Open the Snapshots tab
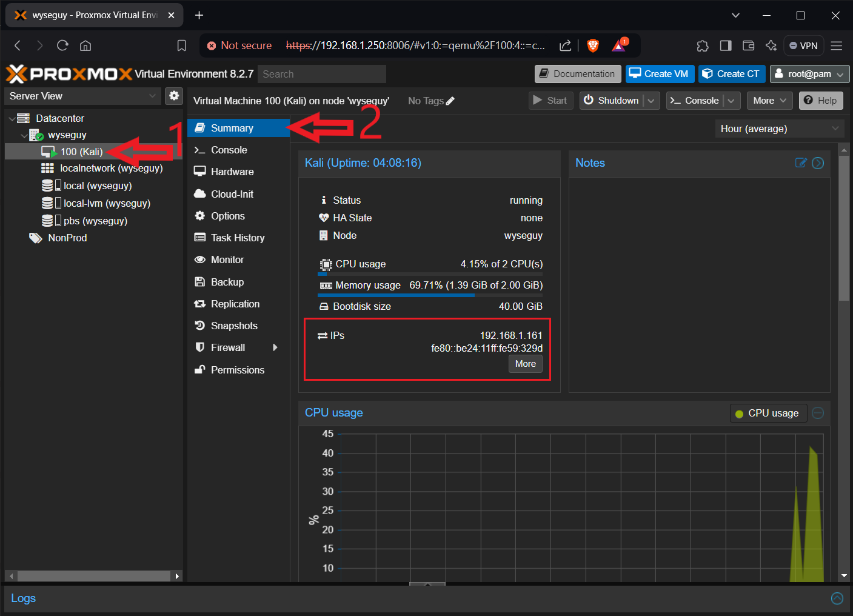Image resolution: width=853 pixels, height=616 pixels. [x=239, y=326]
